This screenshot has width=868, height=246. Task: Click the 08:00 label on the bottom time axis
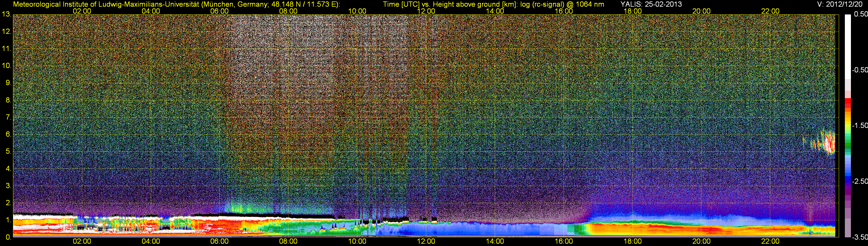pyautogui.click(x=288, y=241)
